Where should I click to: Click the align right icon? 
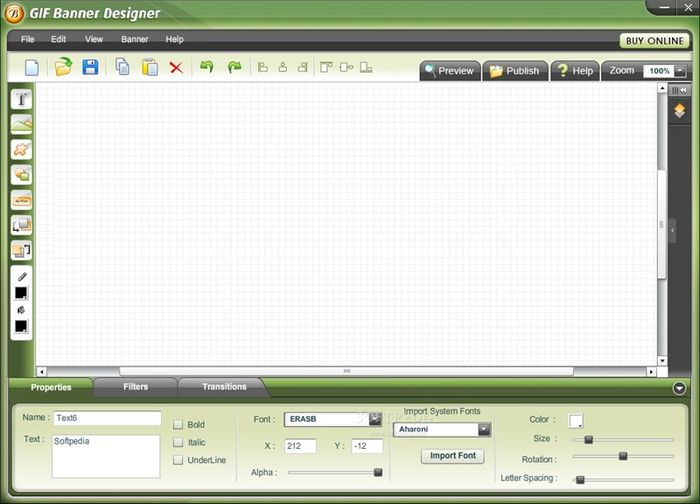coord(303,67)
